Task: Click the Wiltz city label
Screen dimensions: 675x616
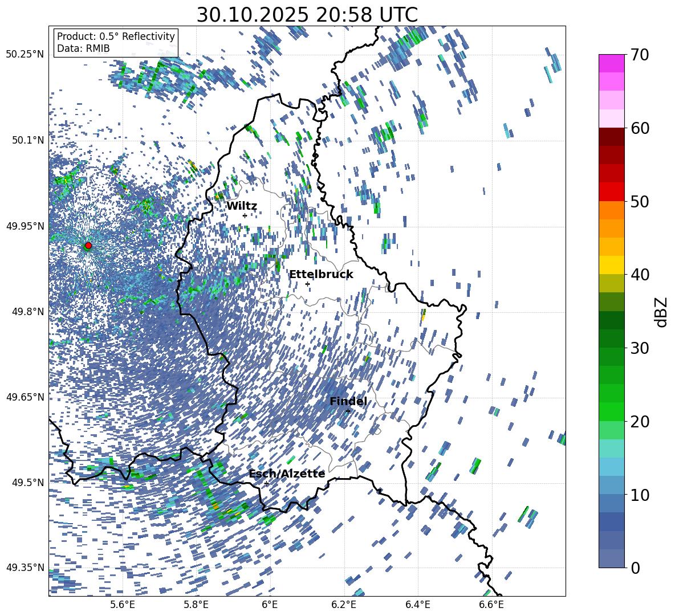Action: coord(242,206)
